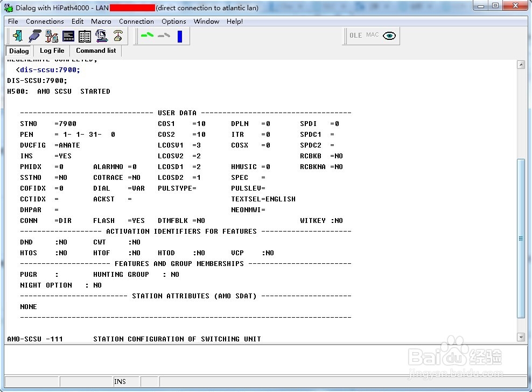Click the green connect handset icon

[147, 35]
